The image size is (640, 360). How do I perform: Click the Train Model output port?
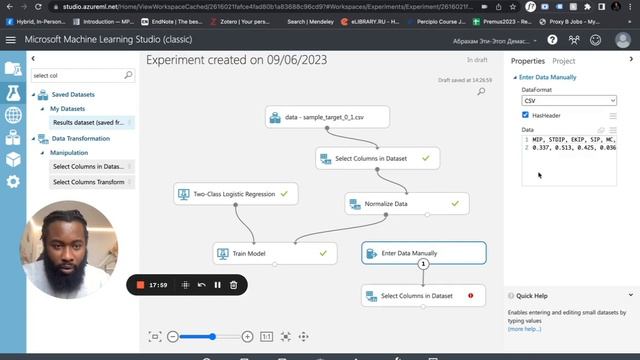pos(275,264)
